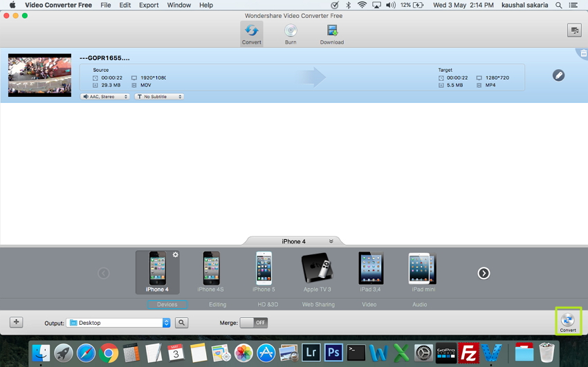The width and height of the screenshot is (588, 367).
Task: Click the target resolution 1280*720
Action: [x=497, y=78]
